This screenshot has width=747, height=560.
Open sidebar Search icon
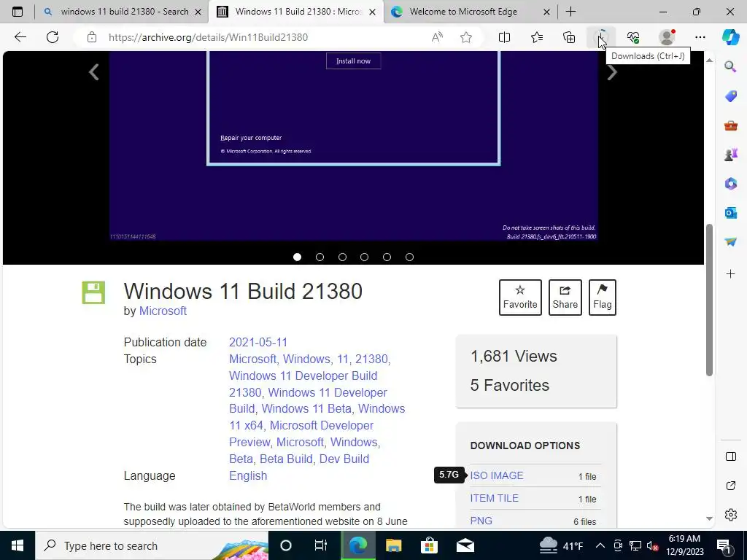click(x=730, y=66)
